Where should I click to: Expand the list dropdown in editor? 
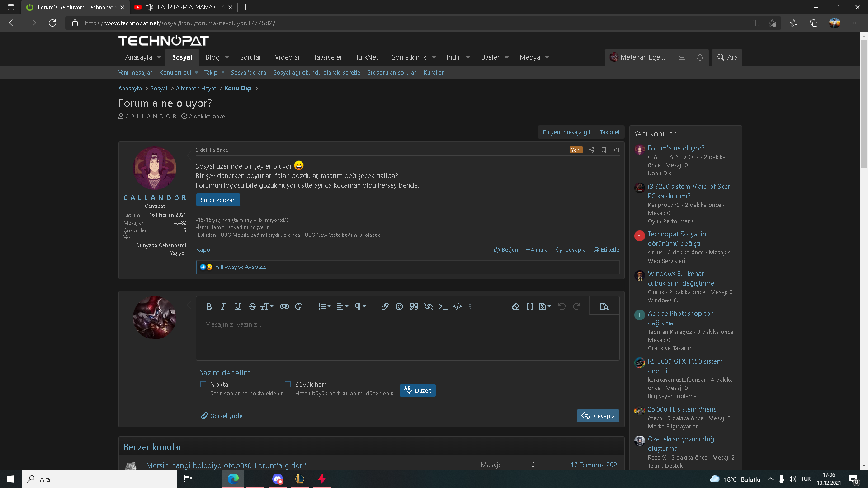tap(324, 306)
